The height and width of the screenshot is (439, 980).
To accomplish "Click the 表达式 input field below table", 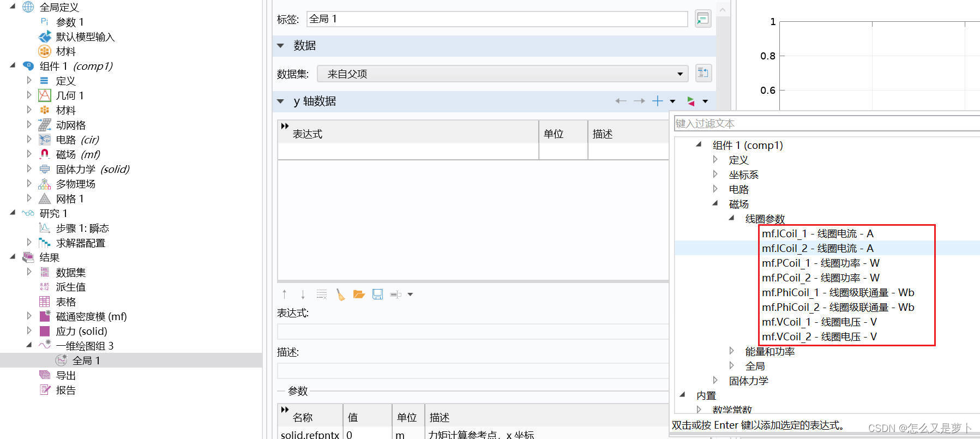I will pos(473,332).
